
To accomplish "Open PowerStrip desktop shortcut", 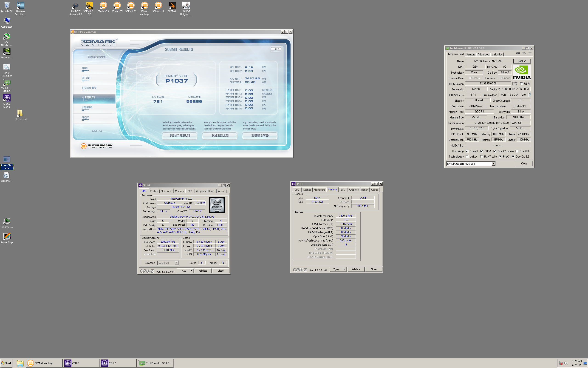I will 7,238.
